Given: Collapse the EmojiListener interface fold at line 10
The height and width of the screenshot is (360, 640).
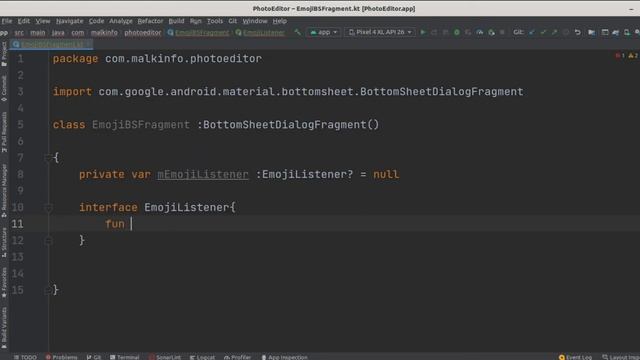Looking at the screenshot, I should point(48,208).
